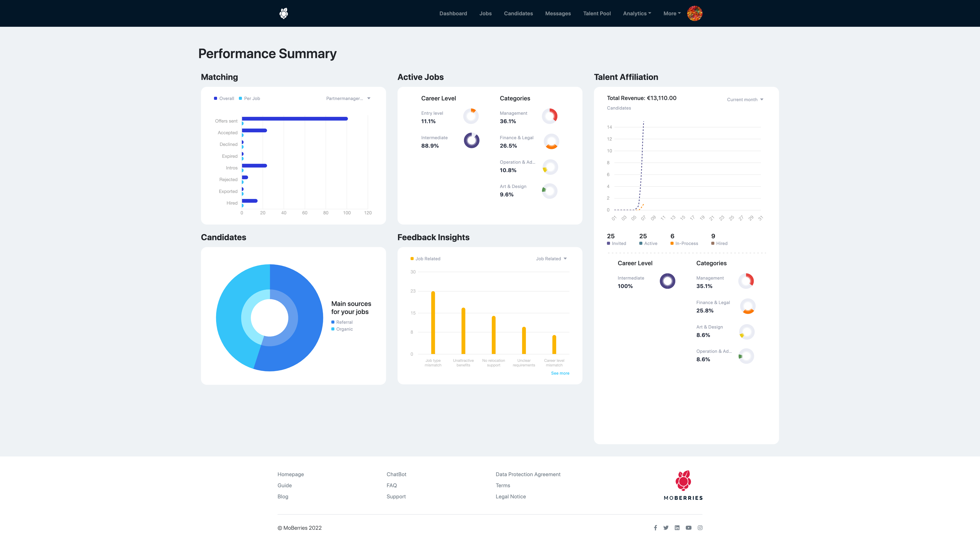Click the See more link in Feedback Insights
Image resolution: width=980 pixels, height=541 pixels.
pyautogui.click(x=560, y=373)
